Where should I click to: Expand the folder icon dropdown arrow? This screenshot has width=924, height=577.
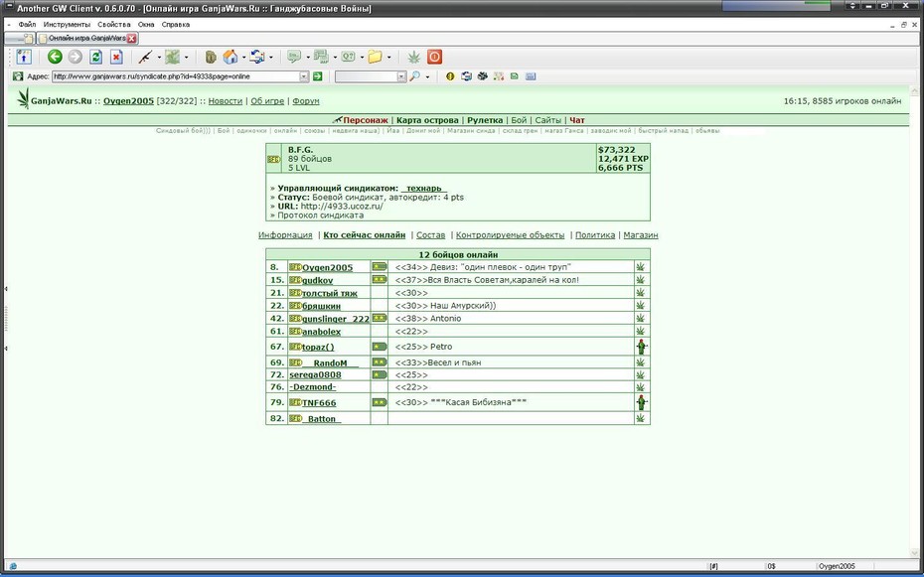click(x=388, y=58)
